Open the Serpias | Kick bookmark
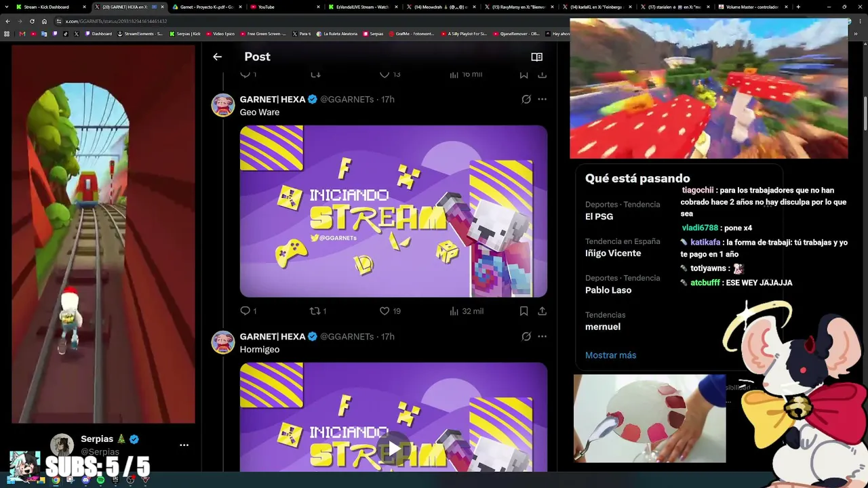Screen dimensions: 868x488 click(x=185, y=34)
